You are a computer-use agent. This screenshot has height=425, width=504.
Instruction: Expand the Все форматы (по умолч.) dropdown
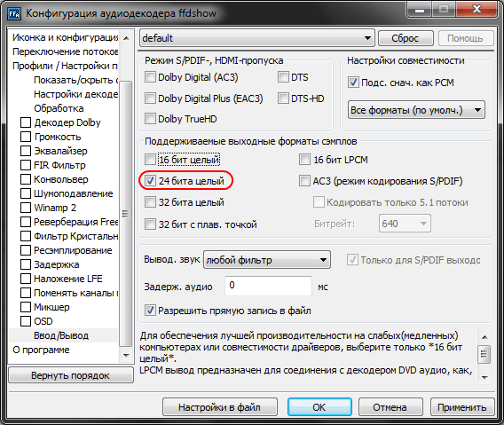[x=416, y=110]
